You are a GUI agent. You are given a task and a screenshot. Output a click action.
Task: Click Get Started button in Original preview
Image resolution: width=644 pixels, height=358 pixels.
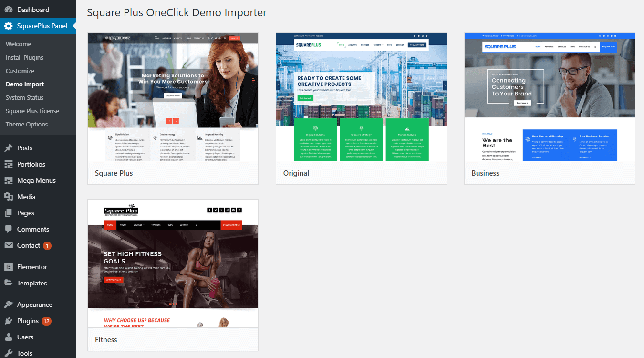tap(305, 98)
